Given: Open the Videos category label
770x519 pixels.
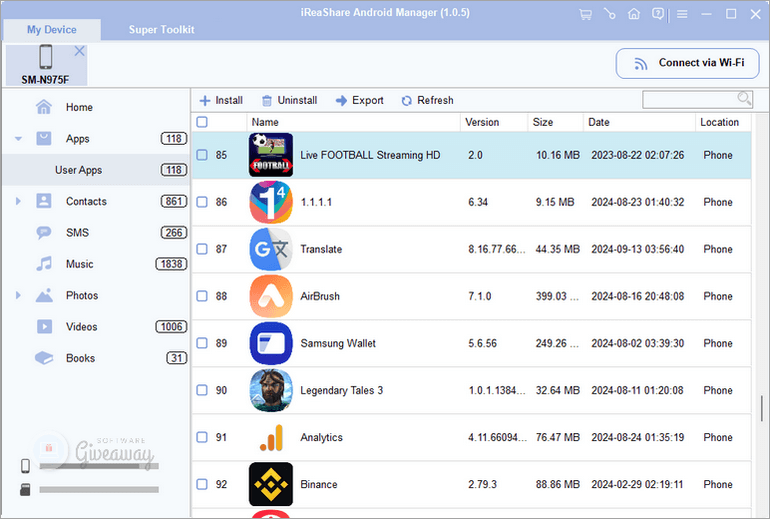Looking at the screenshot, I should tap(82, 327).
